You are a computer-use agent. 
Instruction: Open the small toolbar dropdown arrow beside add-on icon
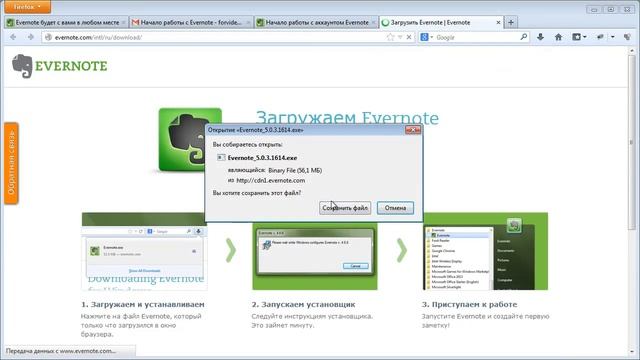coord(613,37)
